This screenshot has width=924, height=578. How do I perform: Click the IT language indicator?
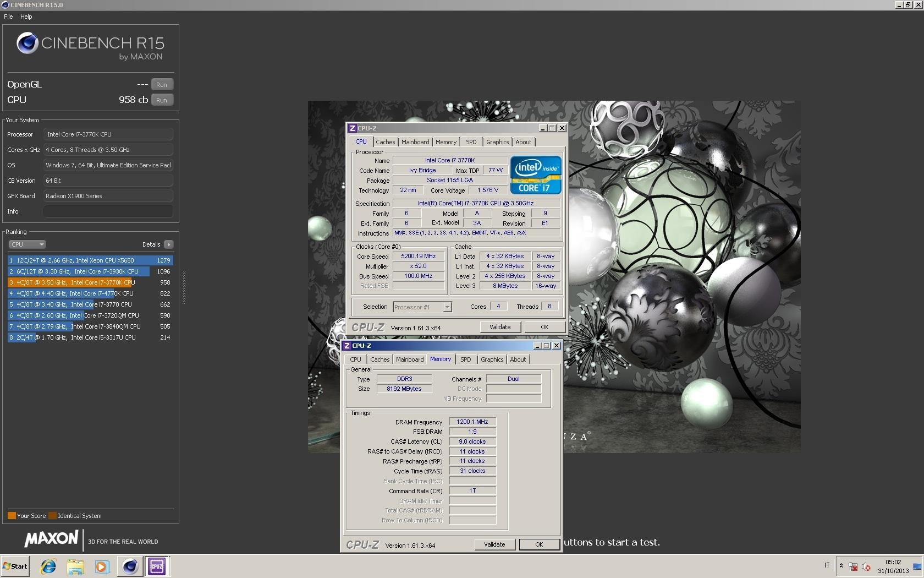827,565
